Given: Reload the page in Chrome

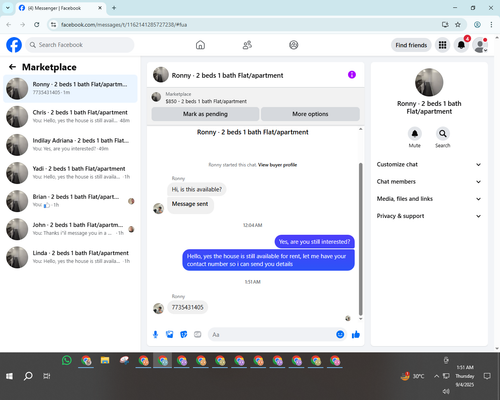Looking at the screenshot, I should tap(37, 25).
